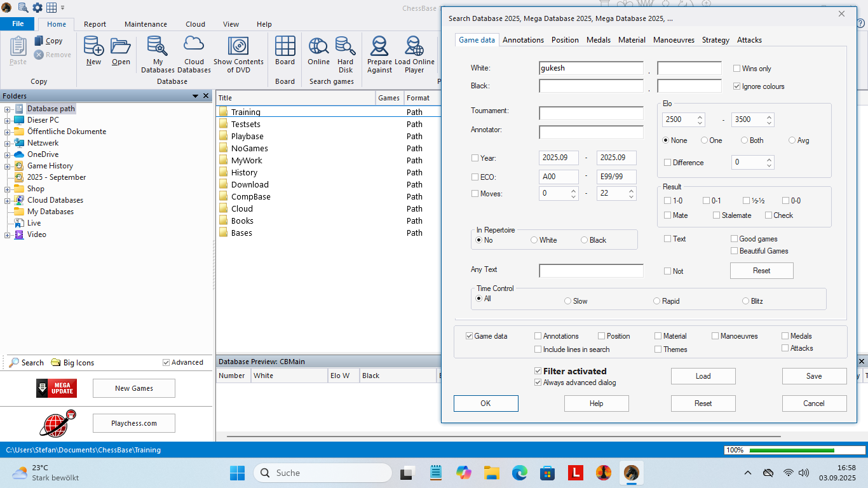Increase the minimum Elo value stepper
868x488 pixels.
700,116
